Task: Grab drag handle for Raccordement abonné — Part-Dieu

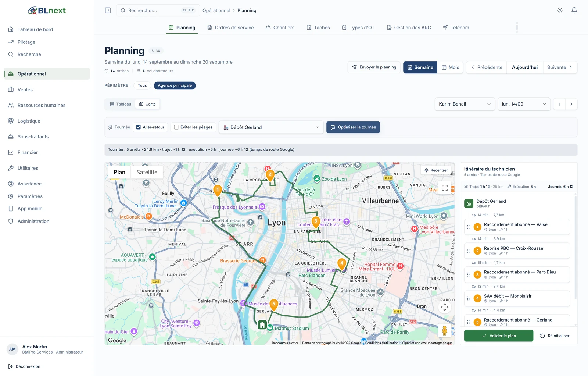Action: tap(468, 274)
